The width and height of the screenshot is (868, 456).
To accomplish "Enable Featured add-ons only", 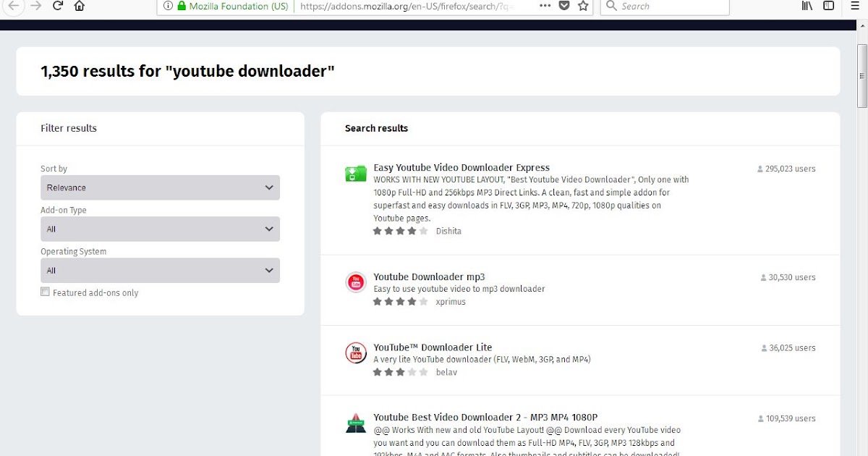I will pyautogui.click(x=45, y=292).
